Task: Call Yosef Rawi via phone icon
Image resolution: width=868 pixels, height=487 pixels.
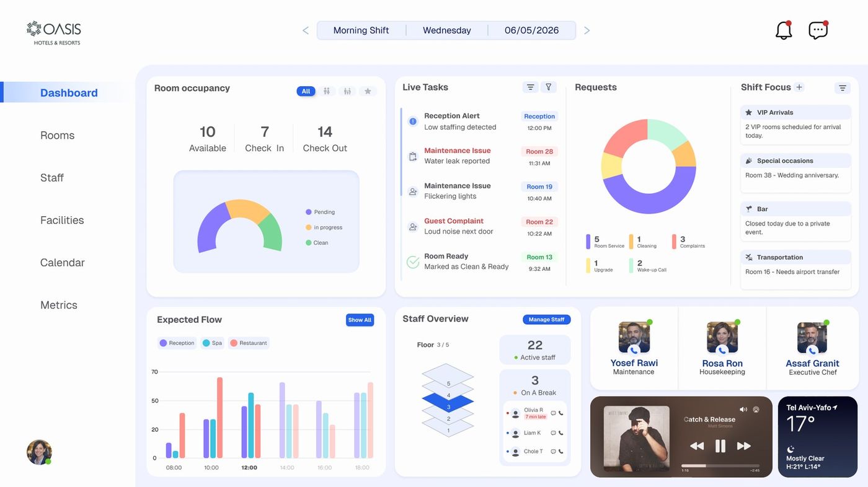Action: point(634,350)
